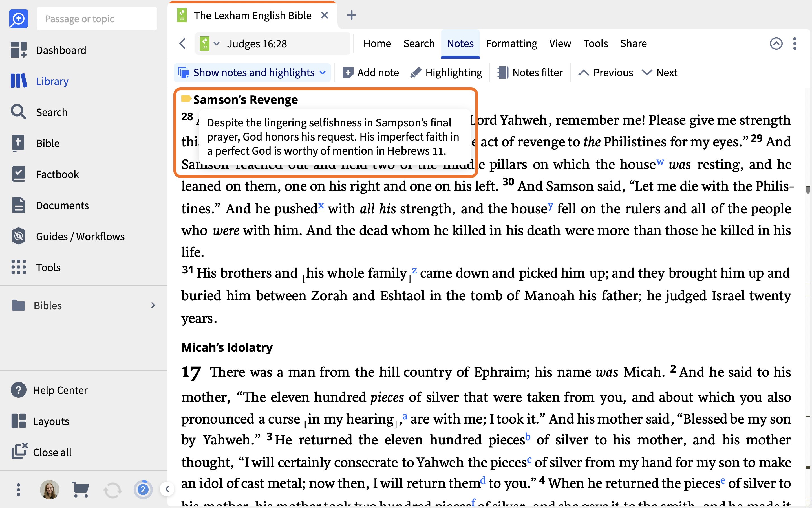812x508 pixels.
Task: Select the Notes tab
Action: click(x=460, y=44)
